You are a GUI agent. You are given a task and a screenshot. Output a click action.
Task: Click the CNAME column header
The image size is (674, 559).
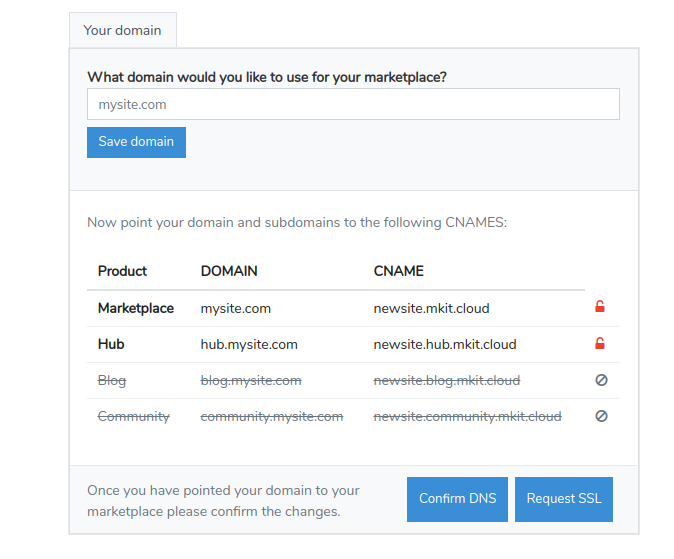pyautogui.click(x=398, y=271)
